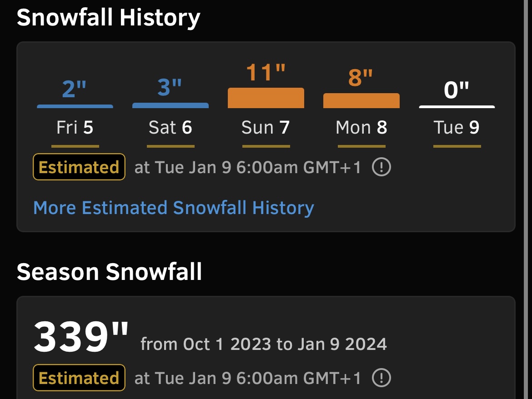Tap the info icon beside Season Snowfall timestamp

pos(381,378)
